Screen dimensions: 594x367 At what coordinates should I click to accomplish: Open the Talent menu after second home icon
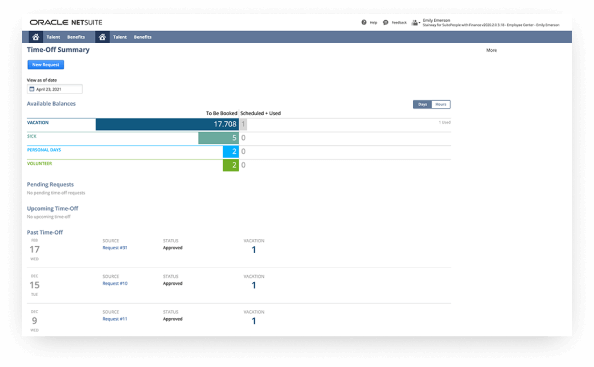tap(120, 37)
